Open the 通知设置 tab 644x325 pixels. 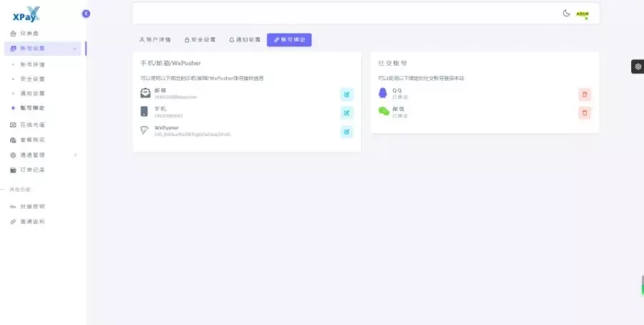point(245,40)
